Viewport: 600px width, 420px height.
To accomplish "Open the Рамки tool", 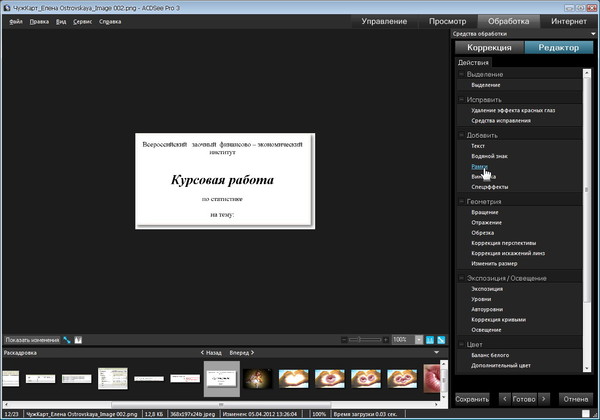I will [479, 166].
